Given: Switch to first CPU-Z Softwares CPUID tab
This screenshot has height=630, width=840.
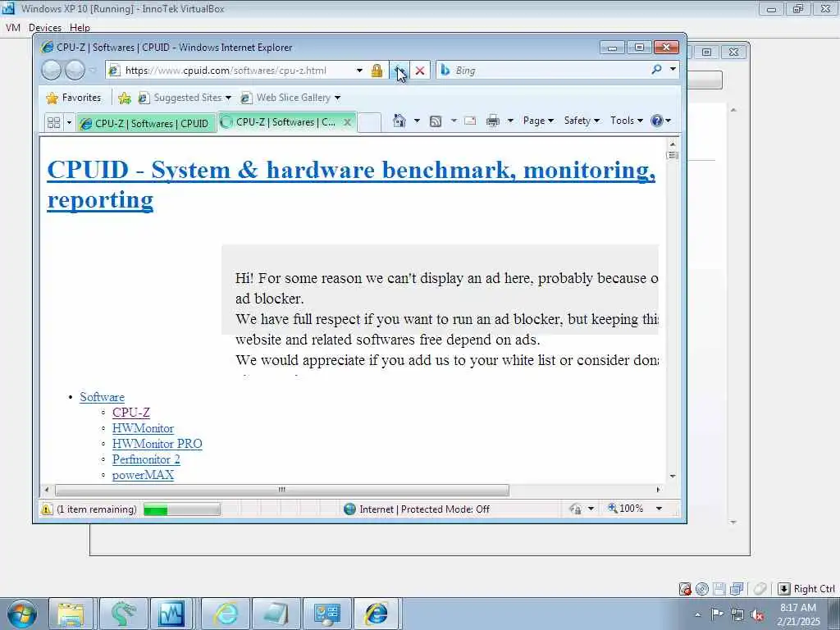Looking at the screenshot, I should tap(146, 123).
